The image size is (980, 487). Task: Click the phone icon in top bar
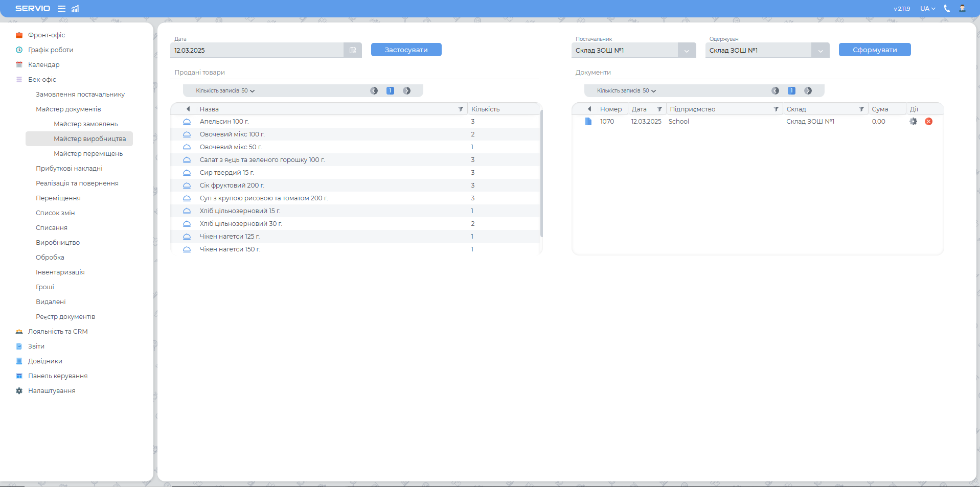point(947,9)
